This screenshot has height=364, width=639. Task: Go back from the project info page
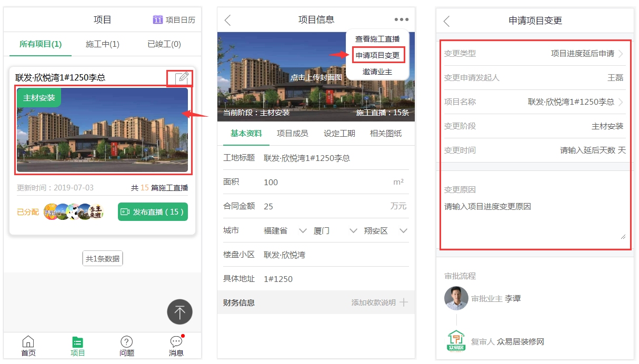228,21
